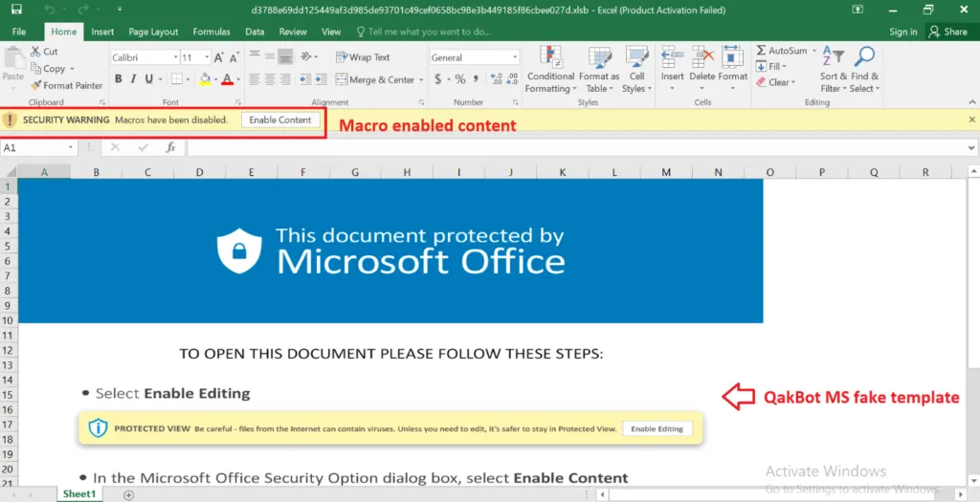Click Decrease Indent icon

point(305,79)
